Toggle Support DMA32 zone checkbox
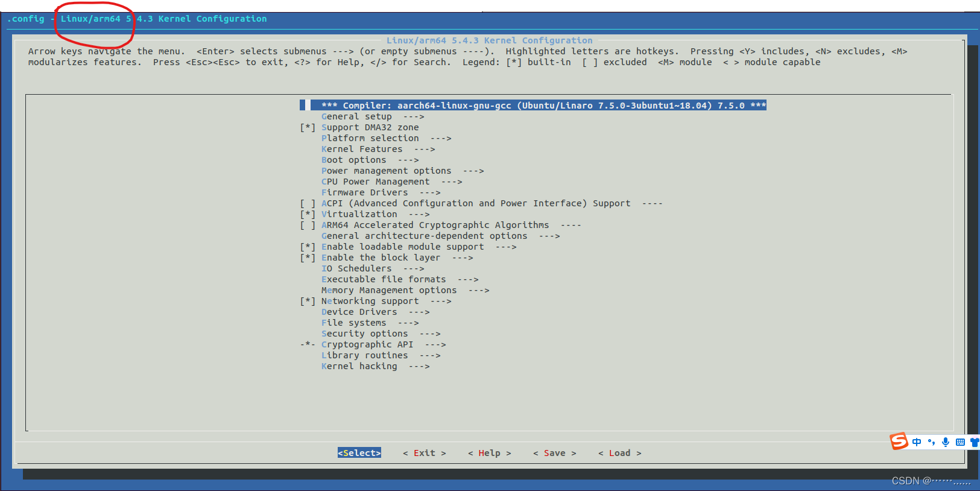The width and height of the screenshot is (980, 491). pyautogui.click(x=308, y=127)
